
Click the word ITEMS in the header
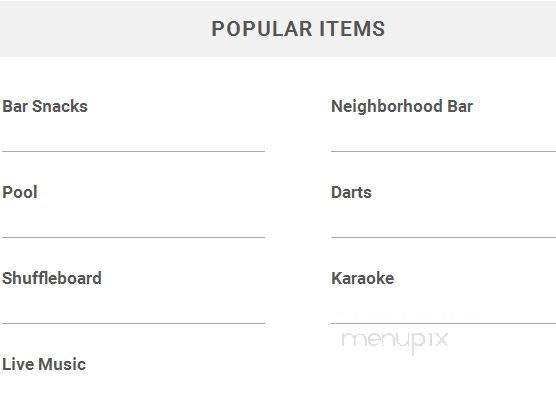[x=352, y=29]
